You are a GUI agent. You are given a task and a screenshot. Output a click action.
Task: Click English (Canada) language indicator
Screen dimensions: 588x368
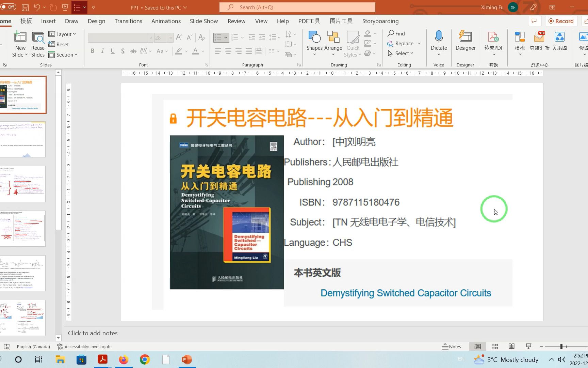coord(33,347)
